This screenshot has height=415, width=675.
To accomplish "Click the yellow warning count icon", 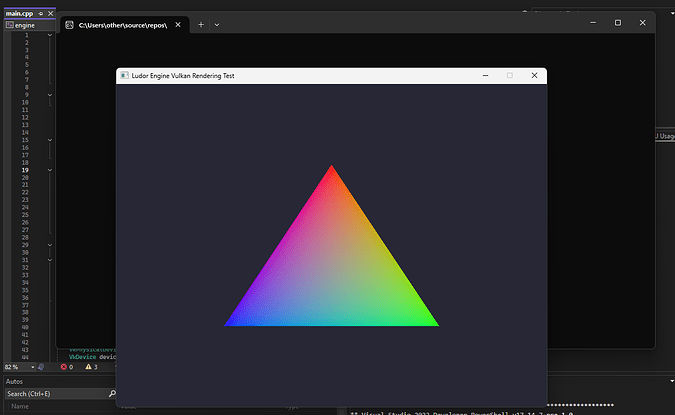I will pyautogui.click(x=88, y=367).
